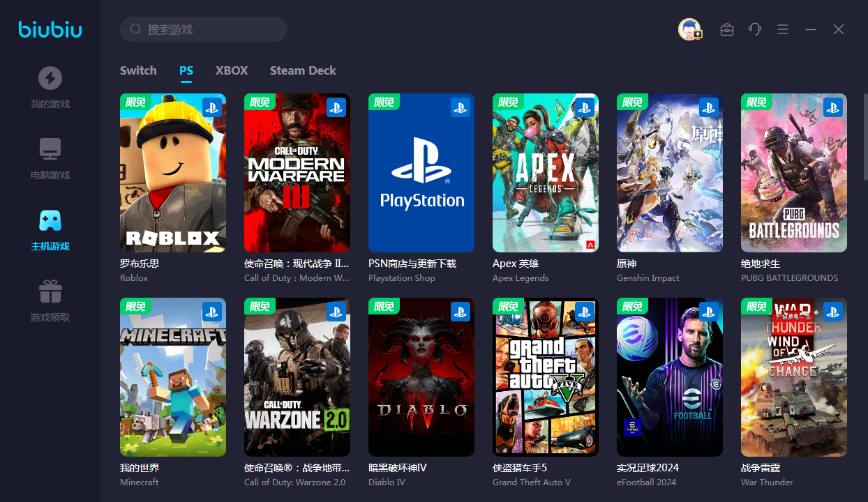Image resolution: width=868 pixels, height=502 pixels.
Task: Open 我的游戏 lightning icon in sidebar
Action: tap(50, 78)
